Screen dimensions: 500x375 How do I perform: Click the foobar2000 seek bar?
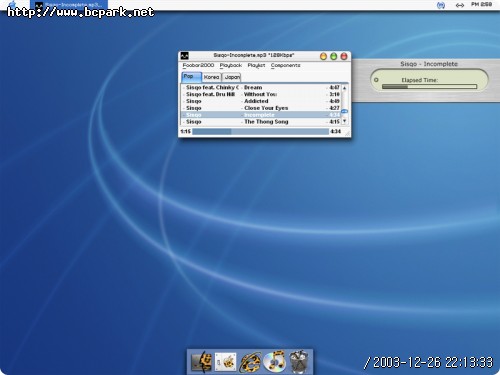pyautogui.click(x=260, y=132)
